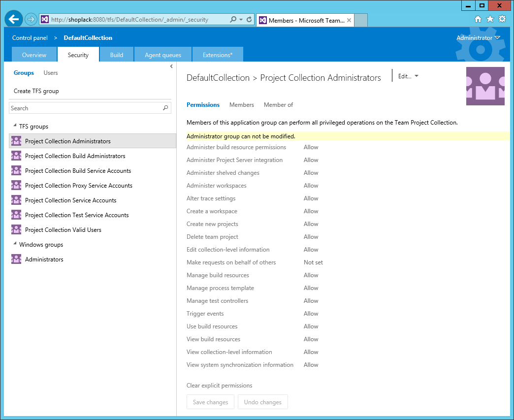Viewport: 514px width, 420px height.
Task: Switch to the Build tab
Action: (117, 55)
